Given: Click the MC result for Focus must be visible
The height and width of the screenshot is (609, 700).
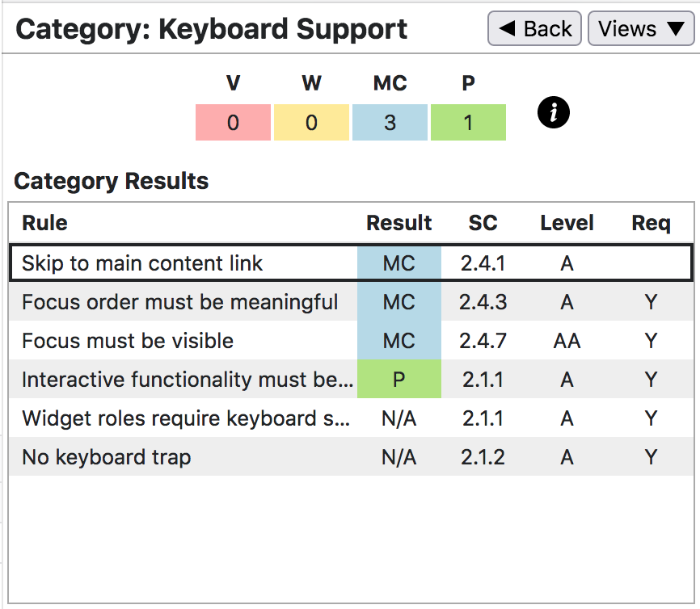Looking at the screenshot, I should coord(399,341).
